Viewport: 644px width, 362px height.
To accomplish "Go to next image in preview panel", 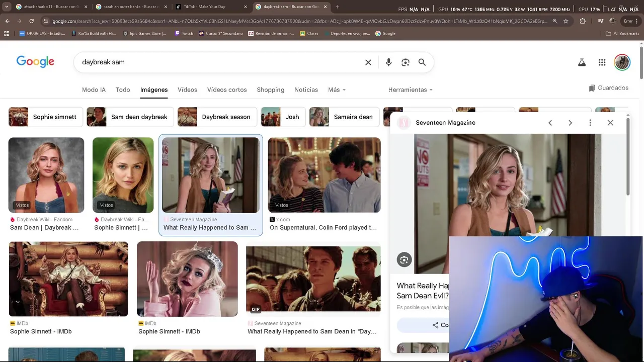I will [x=570, y=123].
